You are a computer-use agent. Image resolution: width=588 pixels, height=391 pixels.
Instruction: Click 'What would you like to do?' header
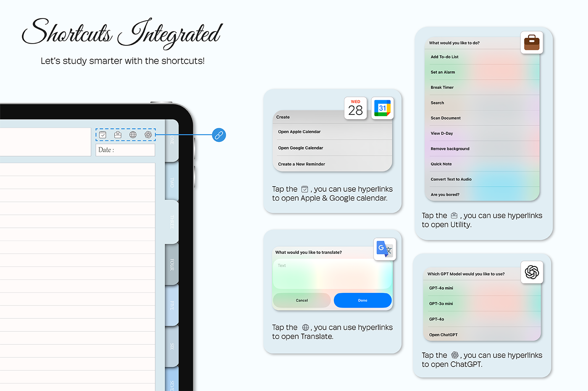coord(454,43)
